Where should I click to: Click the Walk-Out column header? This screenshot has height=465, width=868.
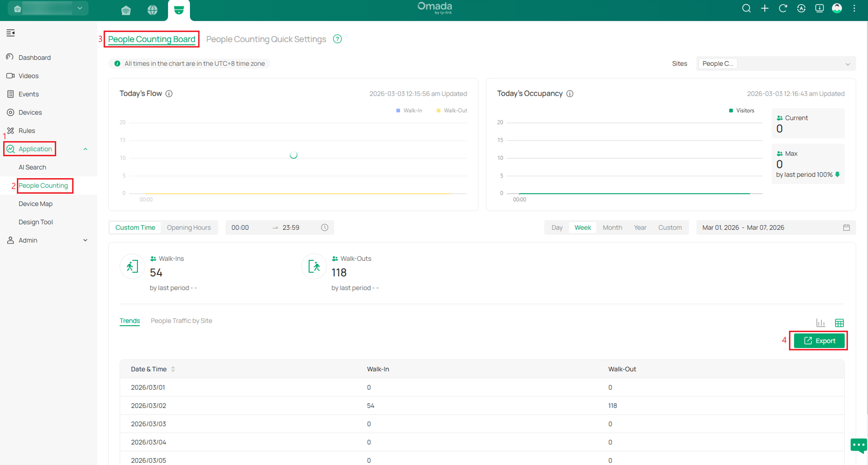pos(622,369)
